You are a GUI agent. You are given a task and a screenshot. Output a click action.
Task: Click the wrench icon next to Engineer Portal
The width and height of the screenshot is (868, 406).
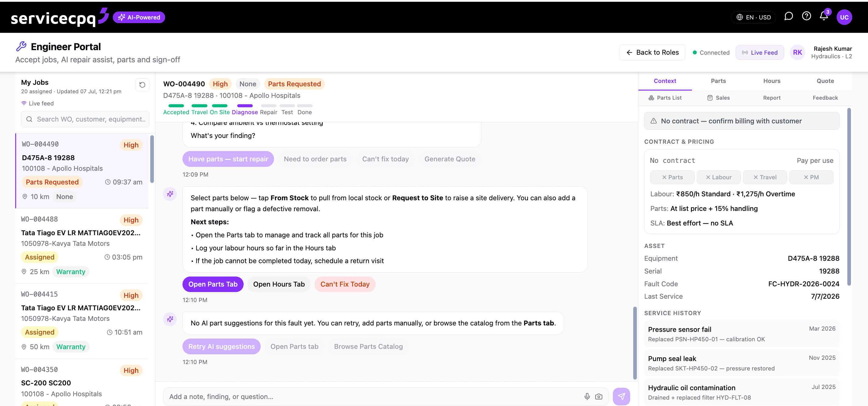(21, 46)
